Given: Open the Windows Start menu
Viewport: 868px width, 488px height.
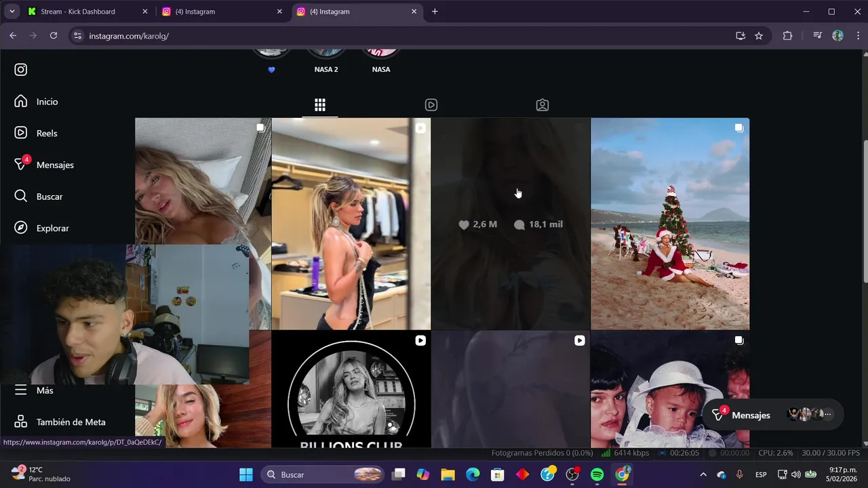Looking at the screenshot, I should (x=246, y=474).
